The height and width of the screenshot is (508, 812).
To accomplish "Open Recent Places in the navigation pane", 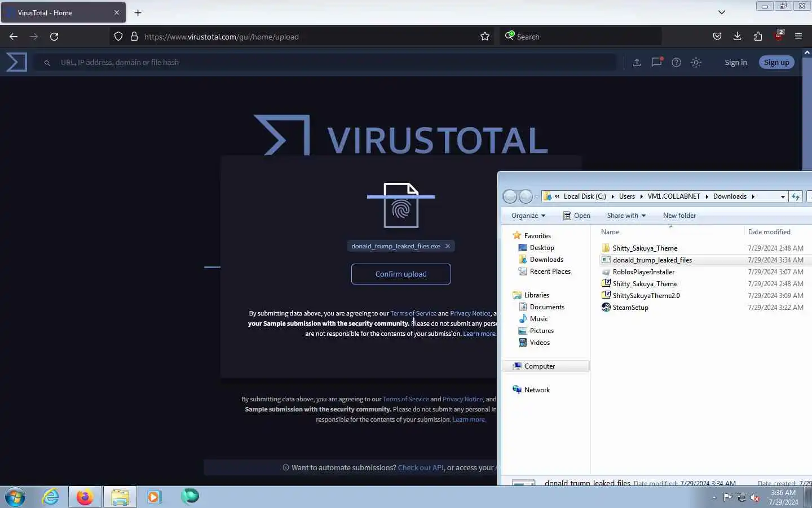I will pos(550,271).
